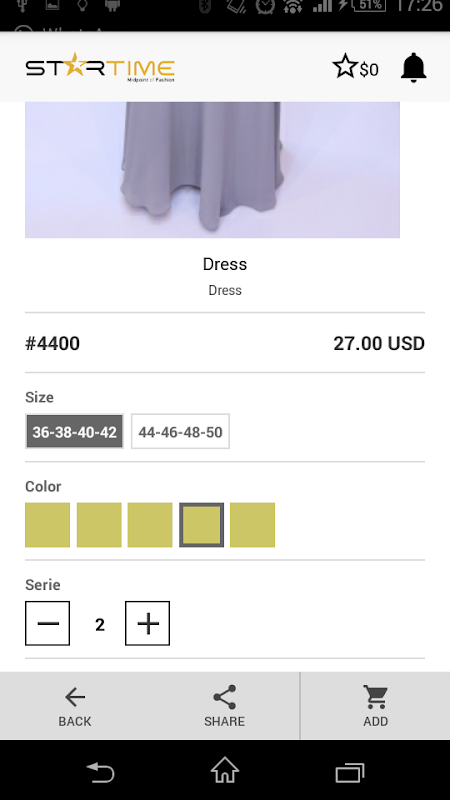Decrease serie quantity with minus

[47, 623]
